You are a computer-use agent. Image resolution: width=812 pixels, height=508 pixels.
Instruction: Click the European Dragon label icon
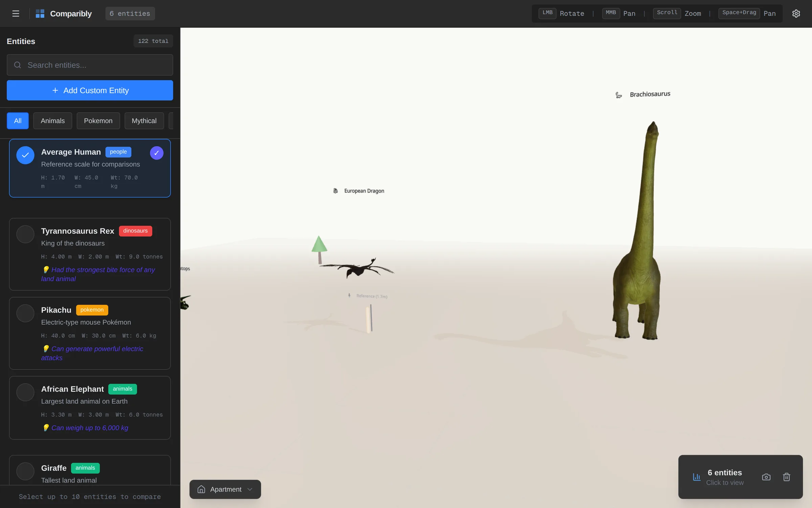336,191
